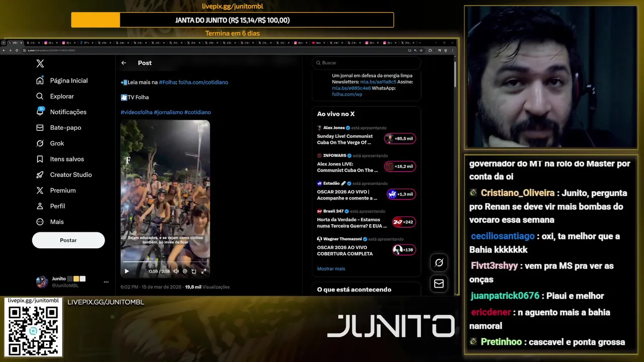Open Bate-papo messages

(x=59, y=128)
